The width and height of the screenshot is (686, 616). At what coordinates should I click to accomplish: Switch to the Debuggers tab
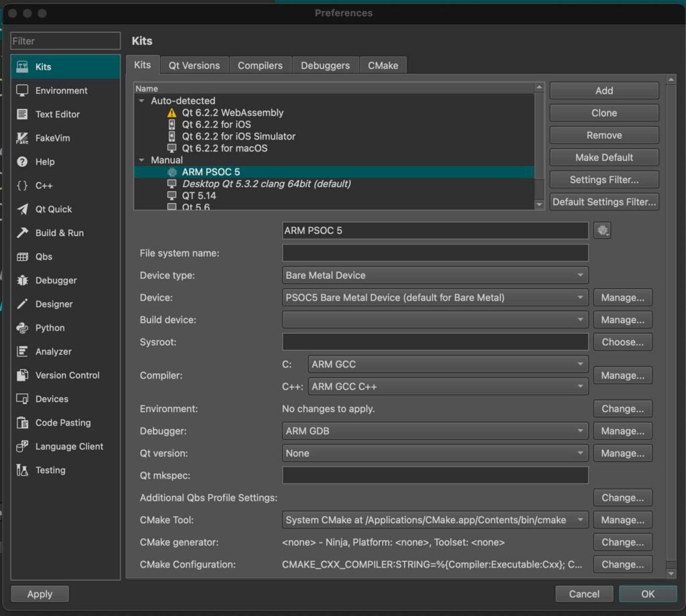[325, 66]
